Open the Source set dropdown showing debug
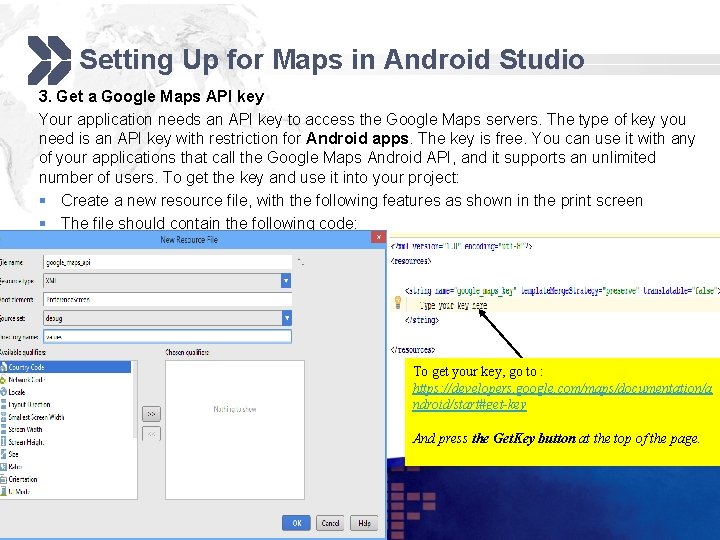The width and height of the screenshot is (720, 540). (167, 318)
